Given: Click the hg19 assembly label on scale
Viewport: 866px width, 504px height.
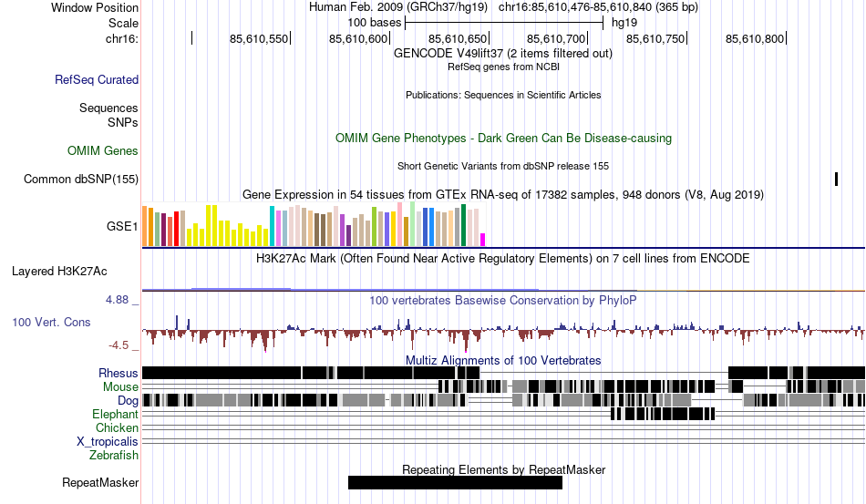Looking at the screenshot, I should (x=624, y=23).
